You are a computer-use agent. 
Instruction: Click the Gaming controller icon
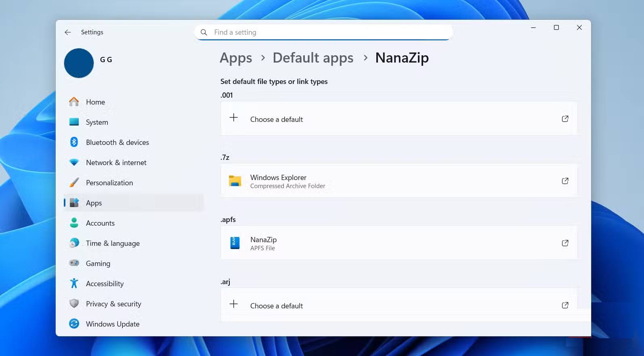click(x=74, y=263)
